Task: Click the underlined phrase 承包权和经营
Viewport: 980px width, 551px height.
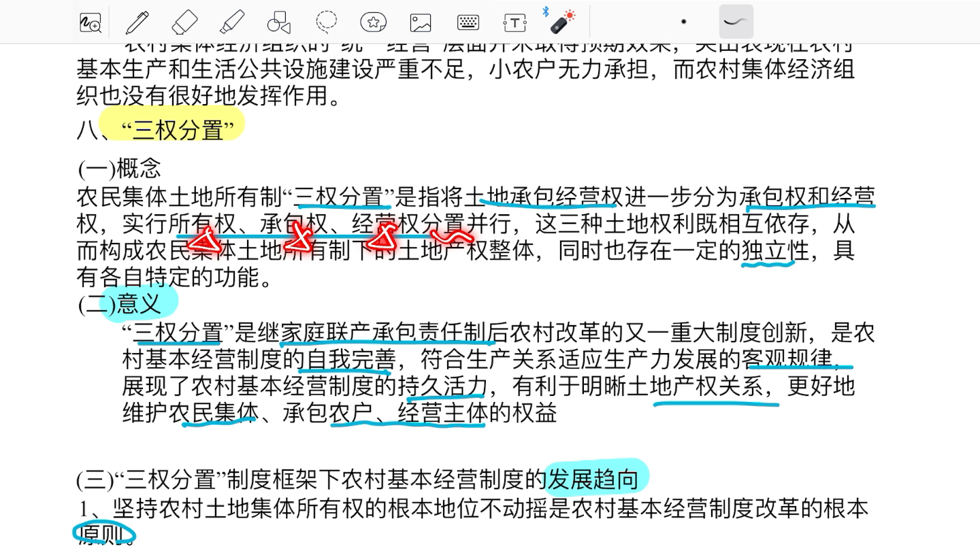Action: coord(808,197)
